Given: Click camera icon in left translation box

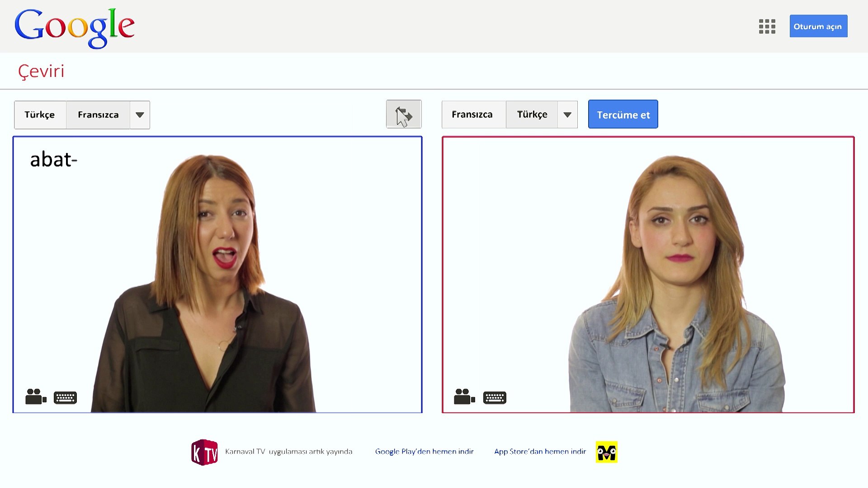Looking at the screenshot, I should point(36,397).
